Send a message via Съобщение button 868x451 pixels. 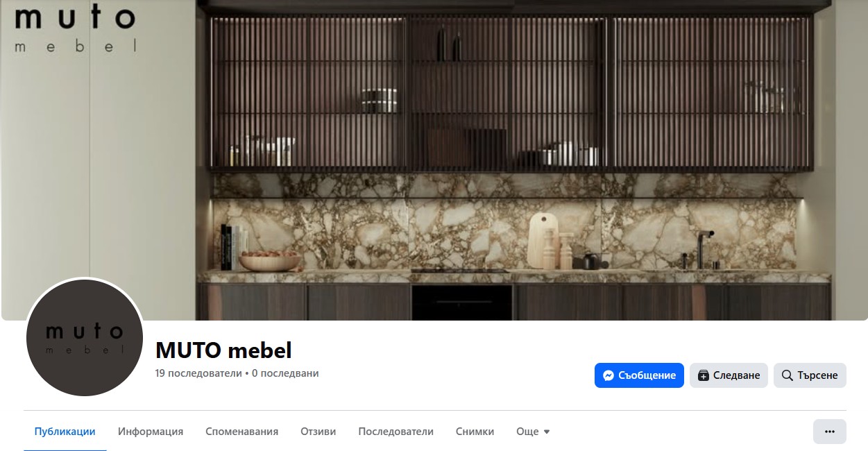tap(639, 375)
